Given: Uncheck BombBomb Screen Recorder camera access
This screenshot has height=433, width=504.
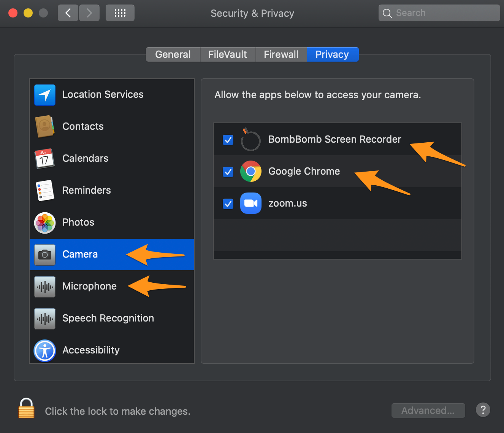Looking at the screenshot, I should pyautogui.click(x=228, y=140).
